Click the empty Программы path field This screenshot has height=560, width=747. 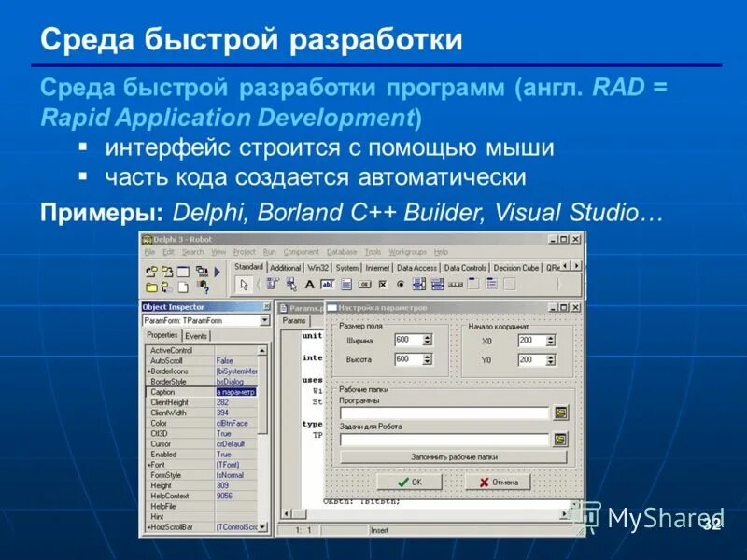(445, 413)
